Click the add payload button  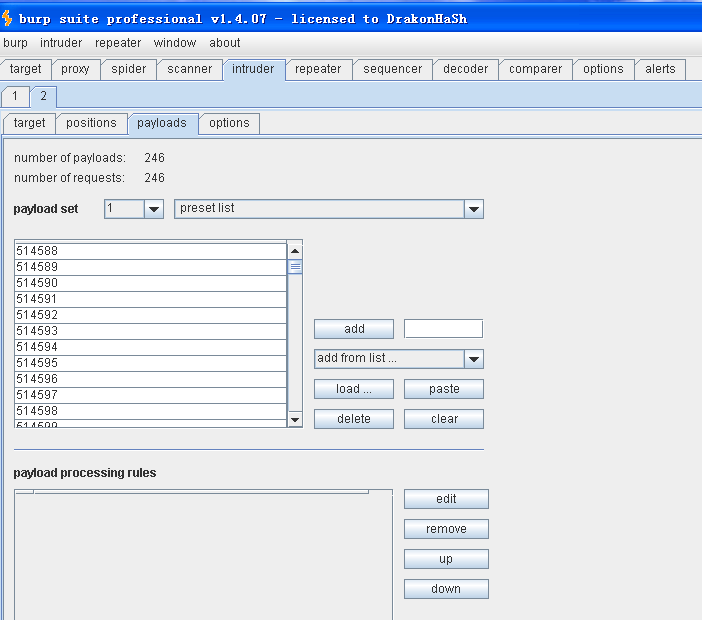(354, 329)
